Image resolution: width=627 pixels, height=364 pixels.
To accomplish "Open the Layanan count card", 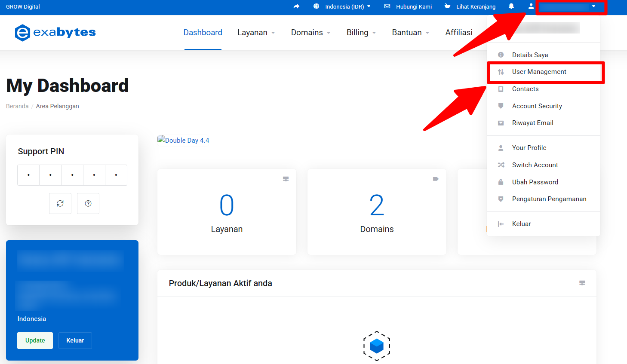I will [227, 212].
